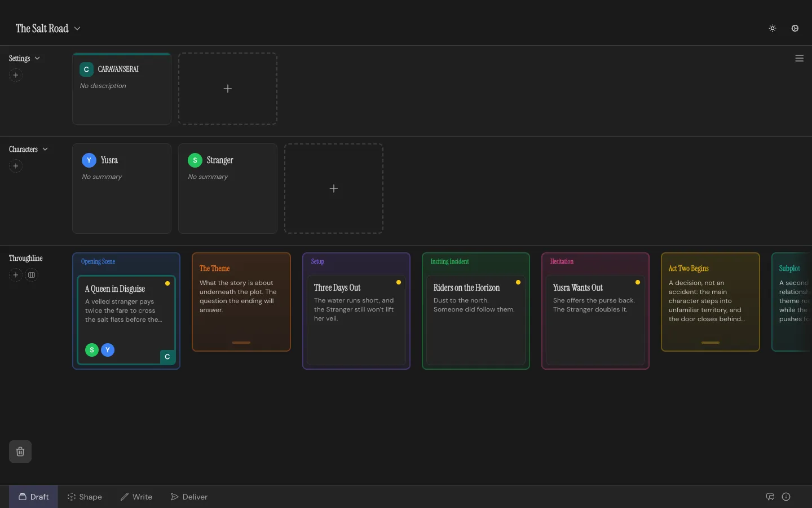The width and height of the screenshot is (812, 508).
Task: Click the green S avatar on Queen in Disguise
Action: 92,350
